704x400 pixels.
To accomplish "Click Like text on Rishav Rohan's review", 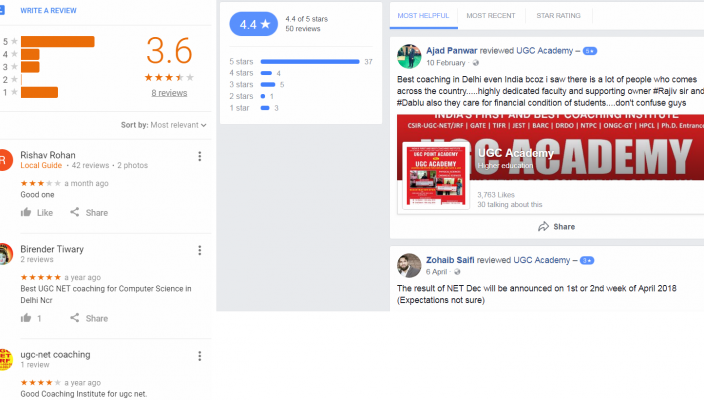I will click(44, 213).
